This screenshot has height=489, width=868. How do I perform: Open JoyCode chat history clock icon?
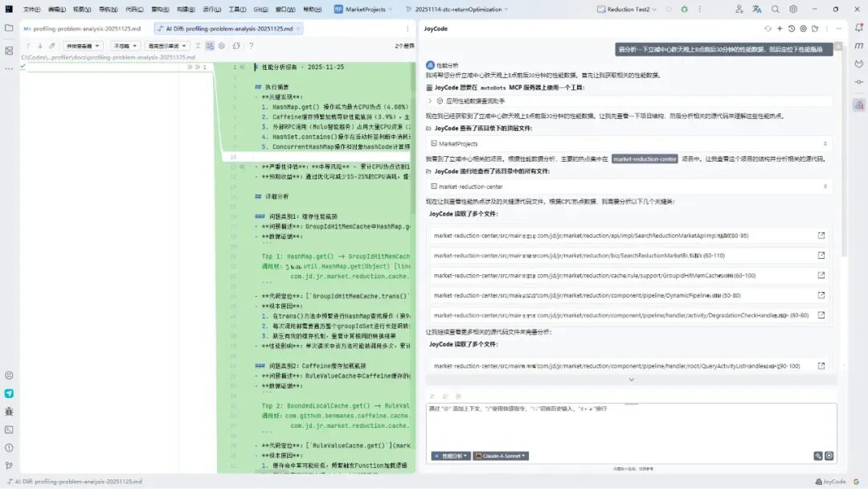click(x=791, y=28)
